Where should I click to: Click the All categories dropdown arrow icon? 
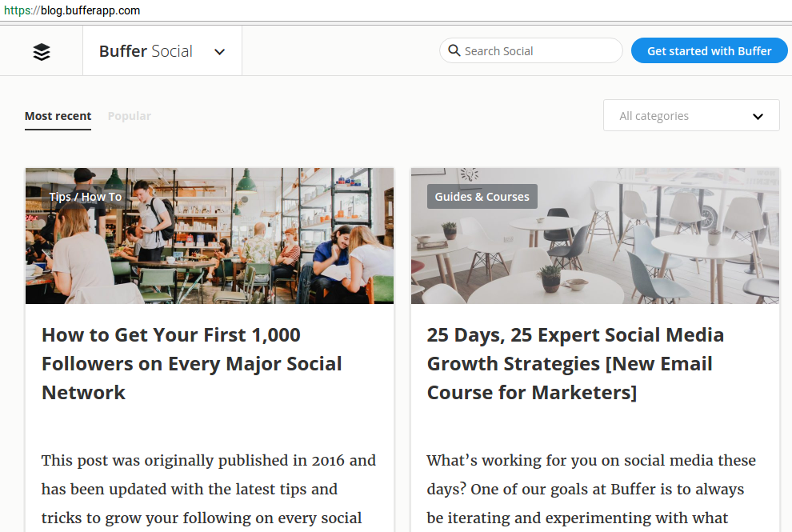coord(758,115)
